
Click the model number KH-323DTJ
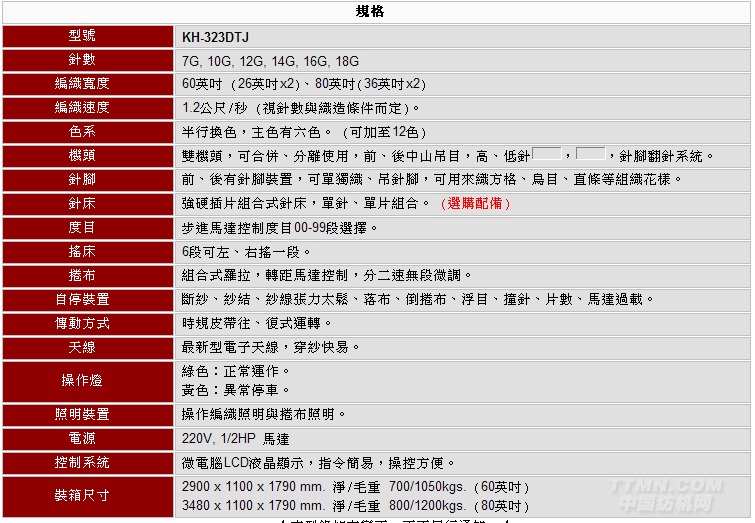[215, 38]
